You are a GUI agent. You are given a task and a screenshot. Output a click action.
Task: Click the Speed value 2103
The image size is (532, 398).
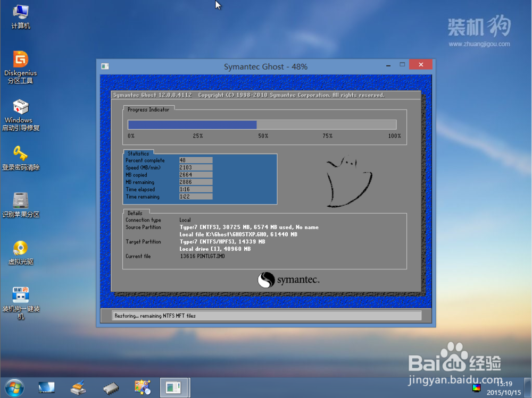click(x=196, y=167)
